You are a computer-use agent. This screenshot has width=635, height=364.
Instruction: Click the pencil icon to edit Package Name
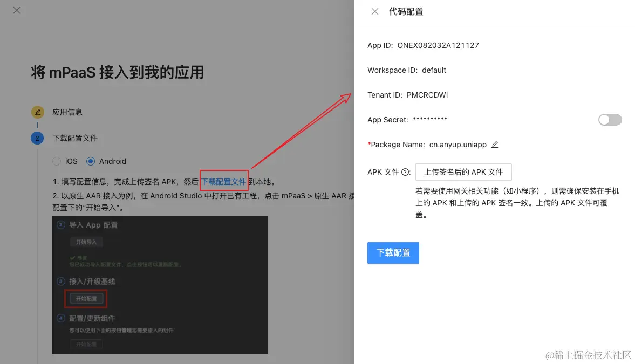(495, 145)
